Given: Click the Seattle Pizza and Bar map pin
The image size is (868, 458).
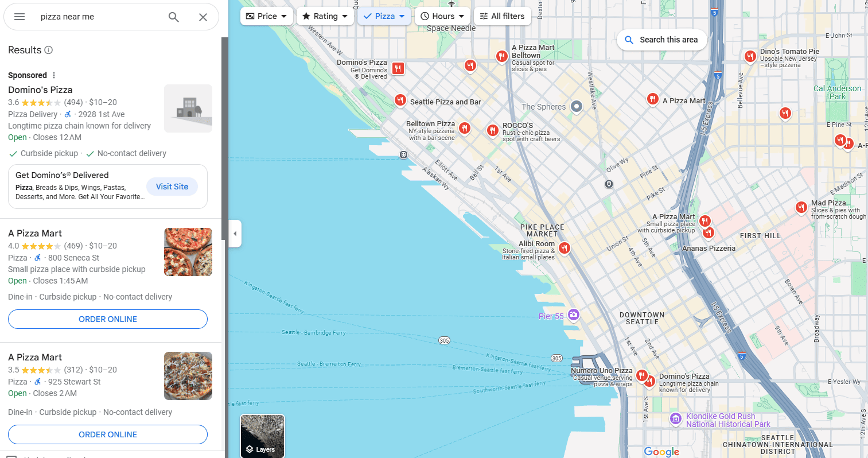Looking at the screenshot, I should (400, 100).
